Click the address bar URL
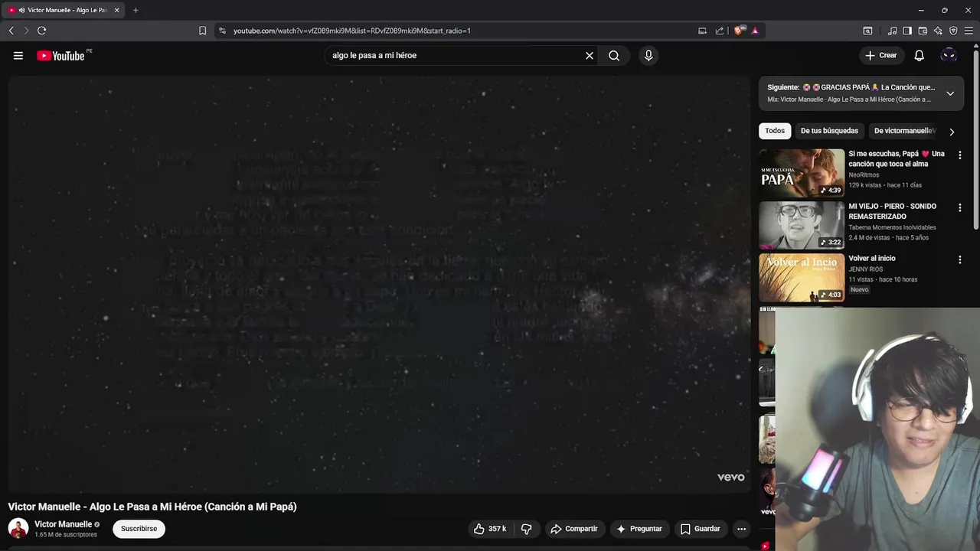The height and width of the screenshot is (551, 980). pyautogui.click(x=352, y=31)
